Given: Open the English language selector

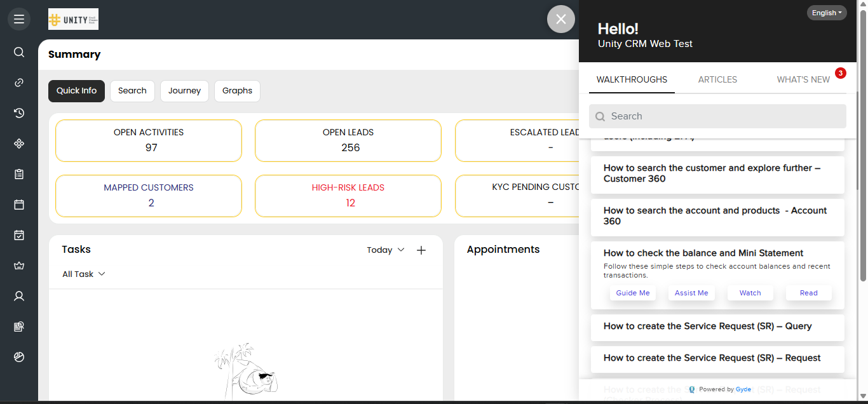Looking at the screenshot, I should tap(826, 12).
